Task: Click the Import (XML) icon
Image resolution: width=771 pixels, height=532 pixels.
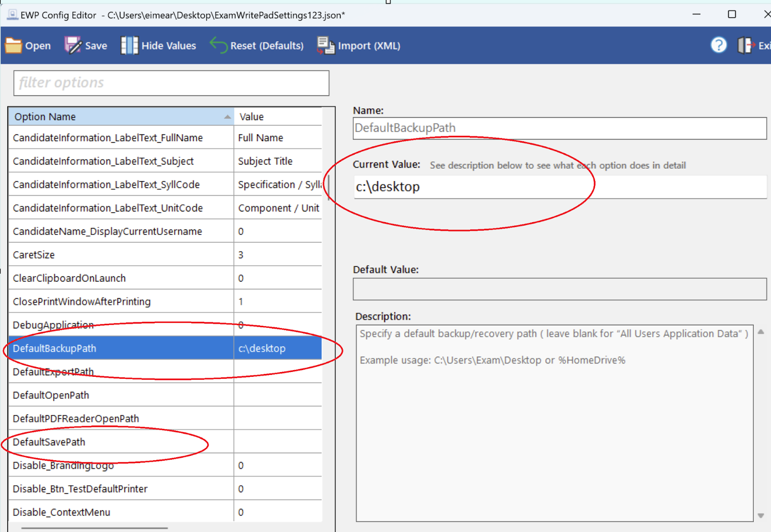Action: click(x=326, y=45)
